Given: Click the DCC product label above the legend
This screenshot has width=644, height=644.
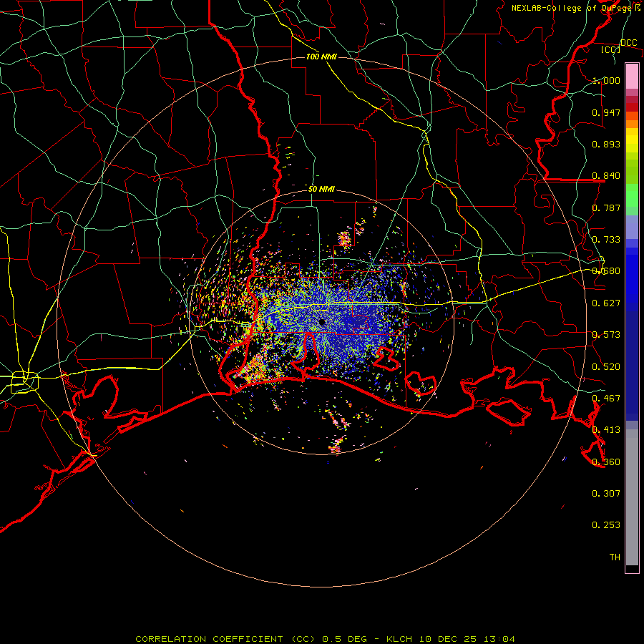Looking at the screenshot, I should 628,43.
